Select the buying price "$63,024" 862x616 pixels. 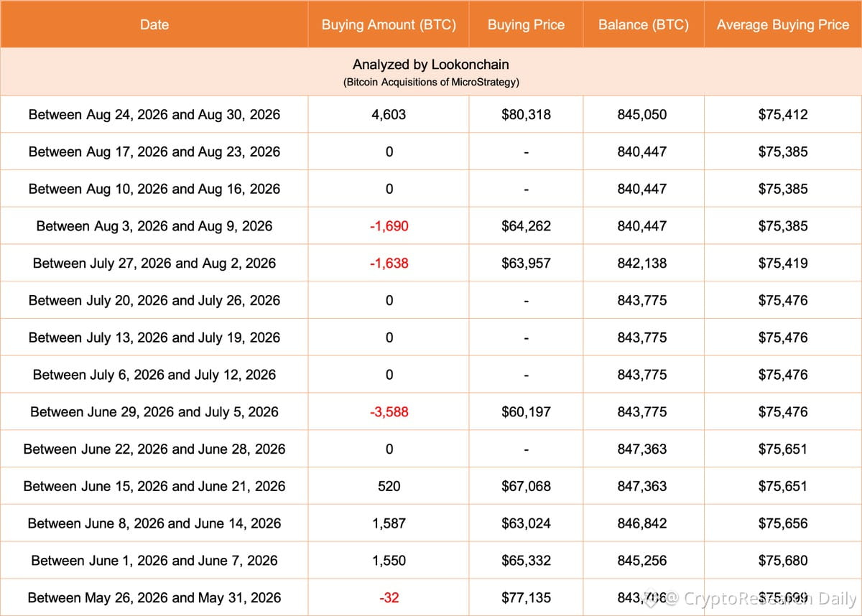coord(526,523)
